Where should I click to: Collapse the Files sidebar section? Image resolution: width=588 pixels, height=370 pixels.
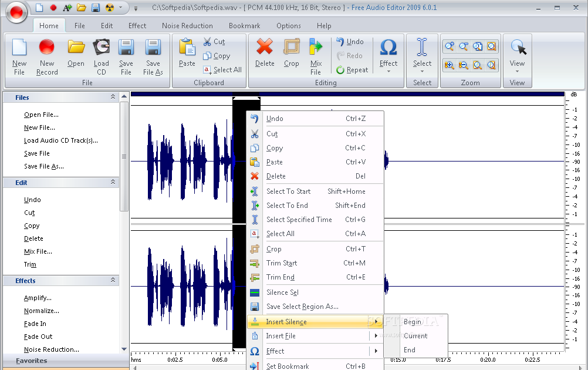pyautogui.click(x=113, y=97)
